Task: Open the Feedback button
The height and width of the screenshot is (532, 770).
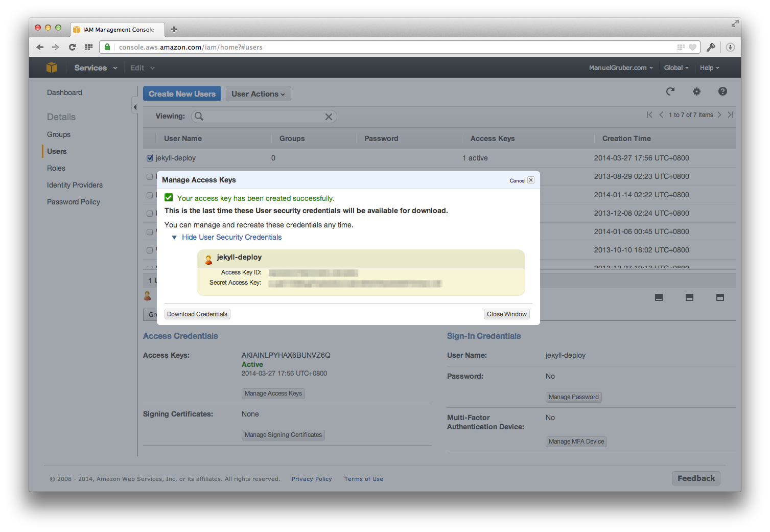Action: pyautogui.click(x=696, y=478)
